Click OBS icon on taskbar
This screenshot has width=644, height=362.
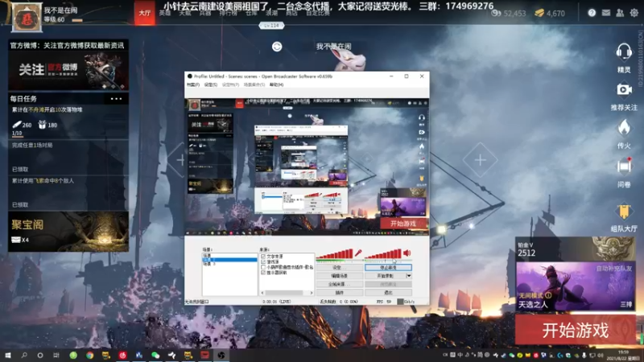pyautogui.click(x=221, y=355)
